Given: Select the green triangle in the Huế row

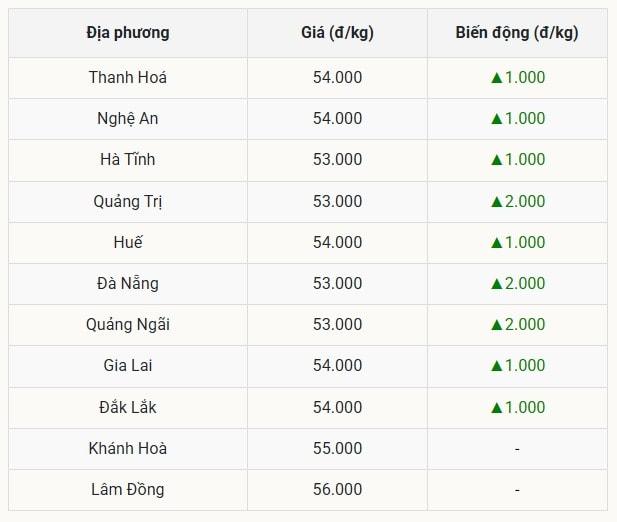Looking at the screenshot, I should 495,243.
